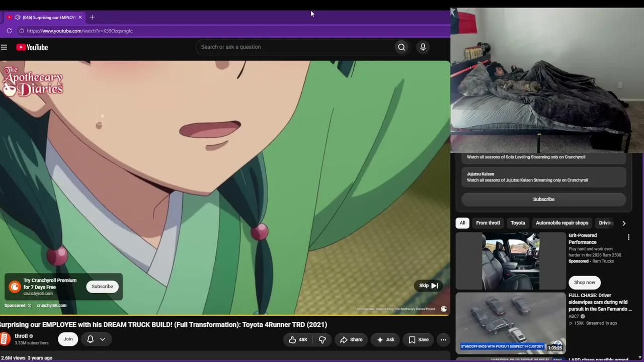Screen dimensions: 644x362
Task: Subscribe via Crunchyroll ad overlay button
Action: [x=102, y=287]
